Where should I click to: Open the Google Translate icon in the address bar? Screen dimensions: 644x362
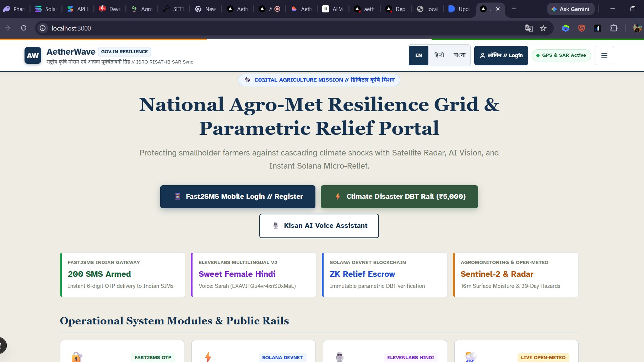tap(529, 28)
